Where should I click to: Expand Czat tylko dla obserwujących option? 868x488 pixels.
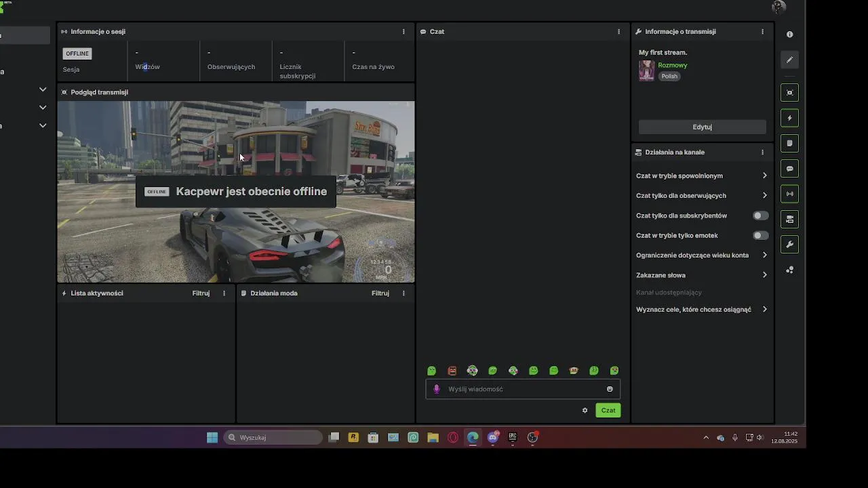tap(702, 195)
